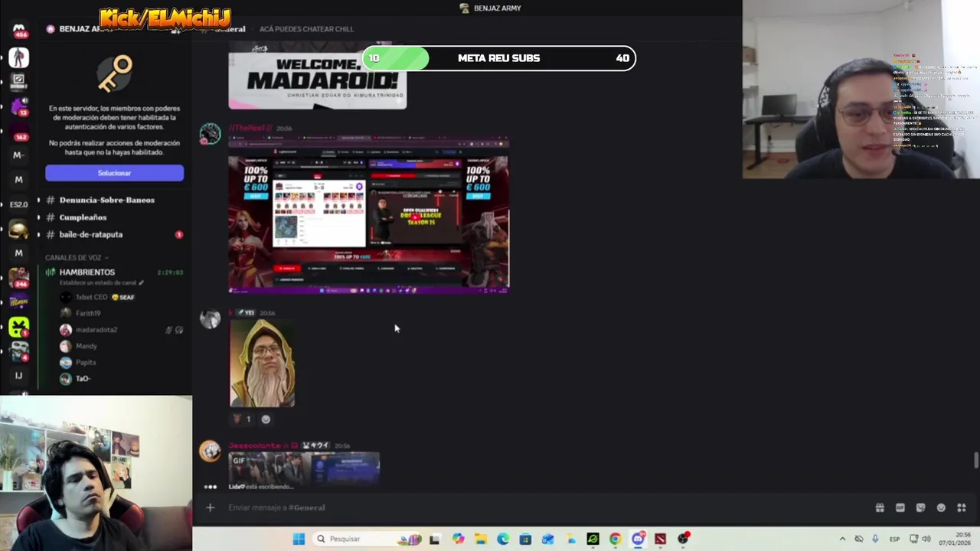Image resolution: width=980 pixels, height=551 pixels.
Task: Open Copilot icon on taskbar
Action: pyautogui.click(x=458, y=539)
